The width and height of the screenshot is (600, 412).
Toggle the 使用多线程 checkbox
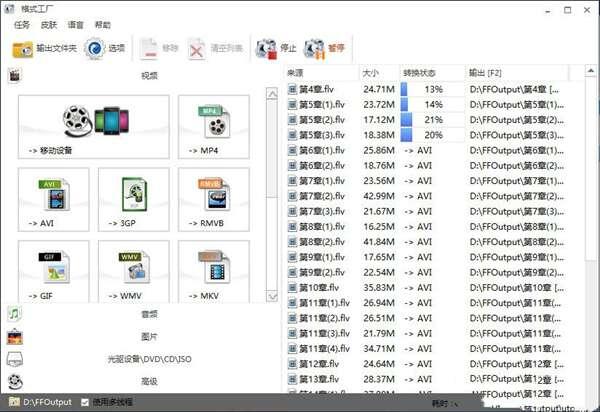click(x=85, y=402)
